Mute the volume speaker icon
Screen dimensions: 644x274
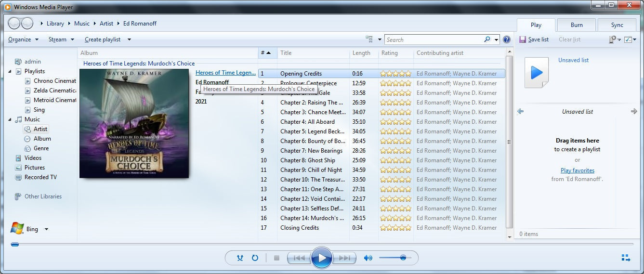tap(368, 258)
